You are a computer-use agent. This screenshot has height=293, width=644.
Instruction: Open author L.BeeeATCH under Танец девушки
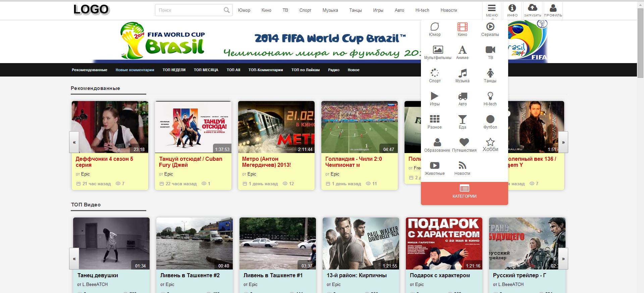tap(95, 284)
